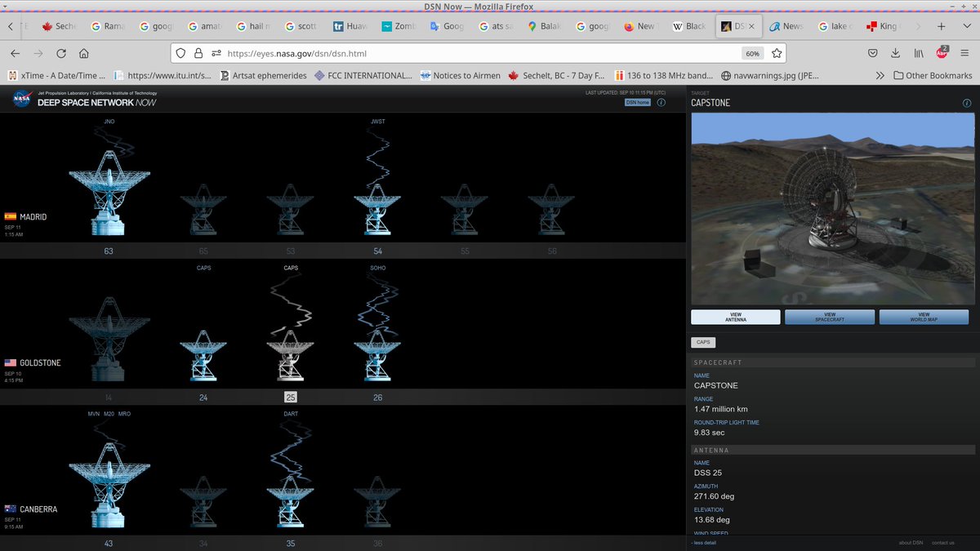980x551 pixels.
Task: Open the info icon beside DSN home
Action: pos(661,102)
